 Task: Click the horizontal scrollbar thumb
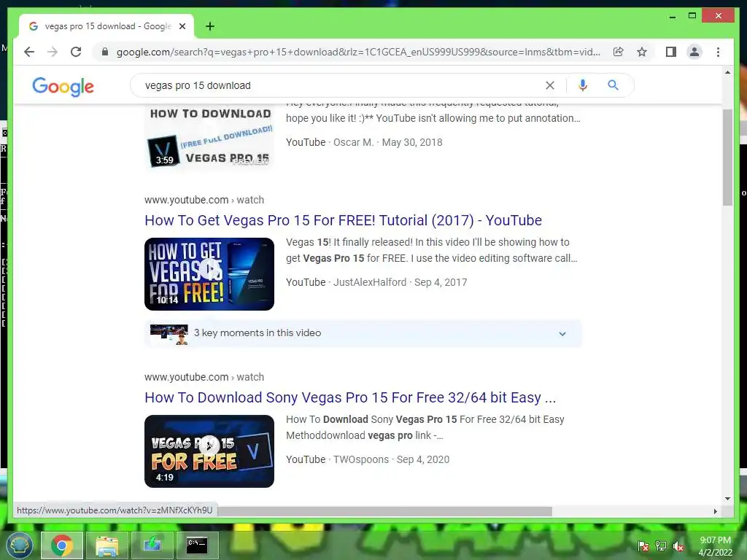384,511
